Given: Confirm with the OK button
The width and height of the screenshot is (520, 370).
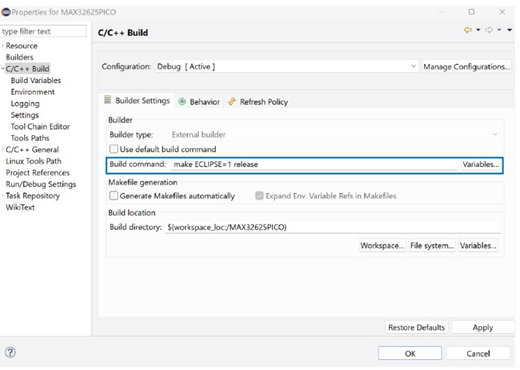Looking at the screenshot, I should point(410,353).
